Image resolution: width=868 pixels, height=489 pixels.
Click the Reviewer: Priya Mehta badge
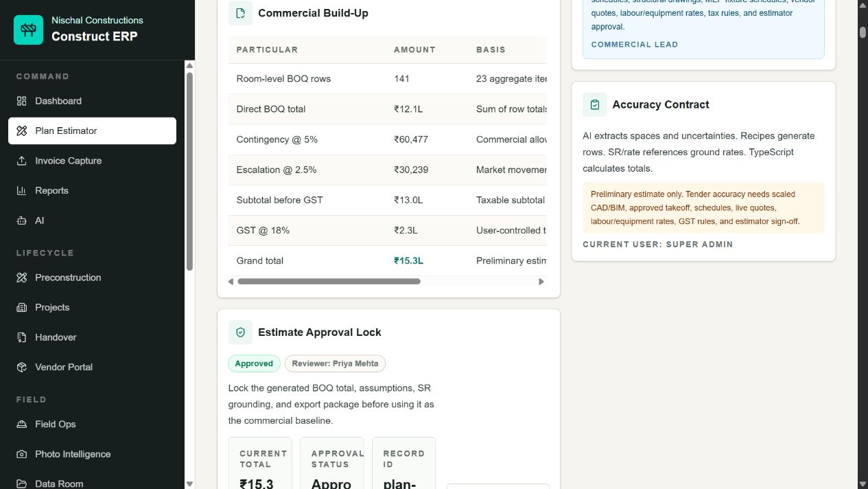335,363
